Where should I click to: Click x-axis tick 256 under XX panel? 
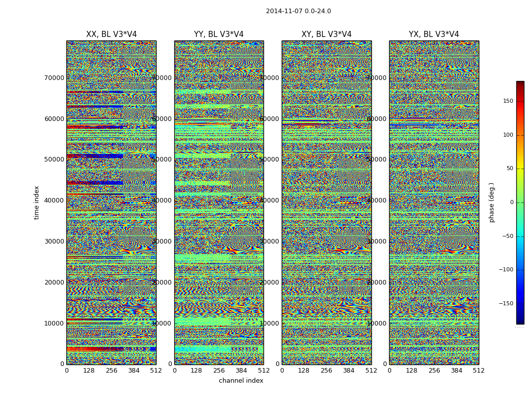tap(111, 371)
